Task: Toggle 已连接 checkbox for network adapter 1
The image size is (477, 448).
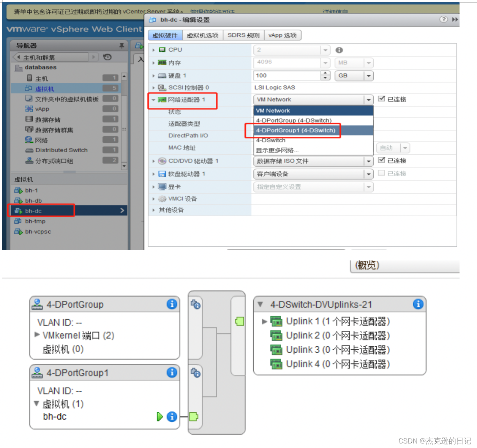Action: [381, 99]
